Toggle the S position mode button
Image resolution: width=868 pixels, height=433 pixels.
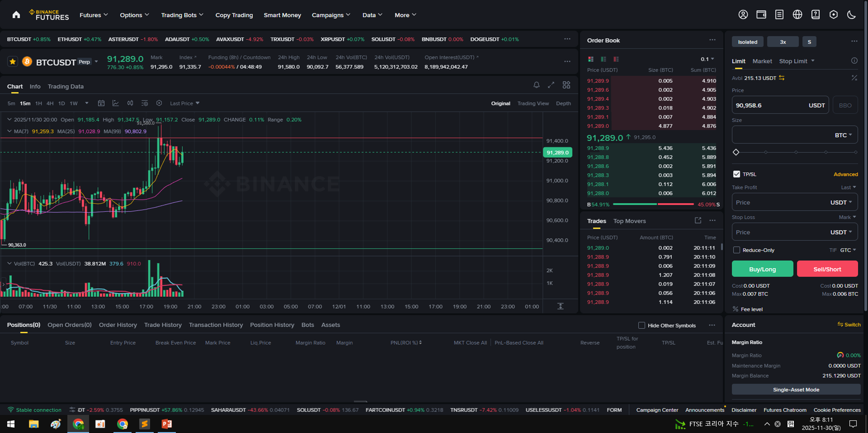click(x=809, y=41)
